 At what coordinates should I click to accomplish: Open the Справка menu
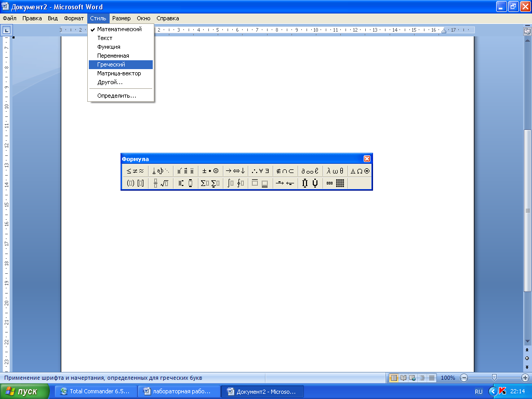coord(168,18)
